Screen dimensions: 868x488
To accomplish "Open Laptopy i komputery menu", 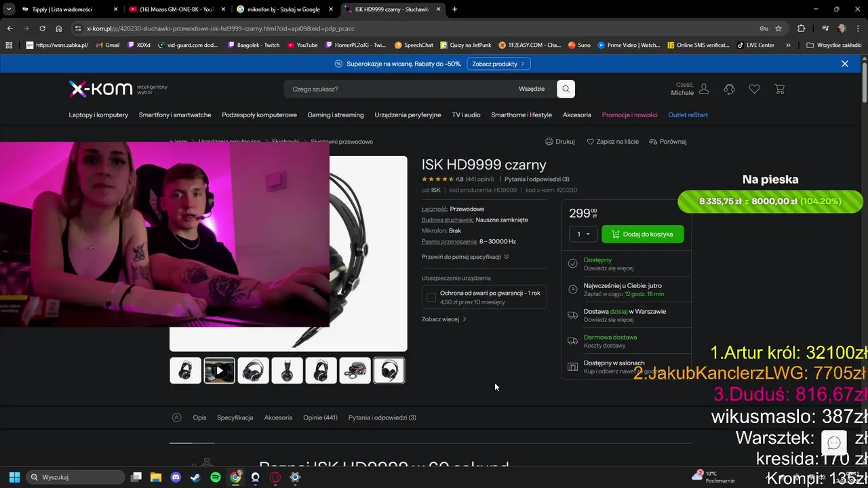I will click(x=98, y=115).
